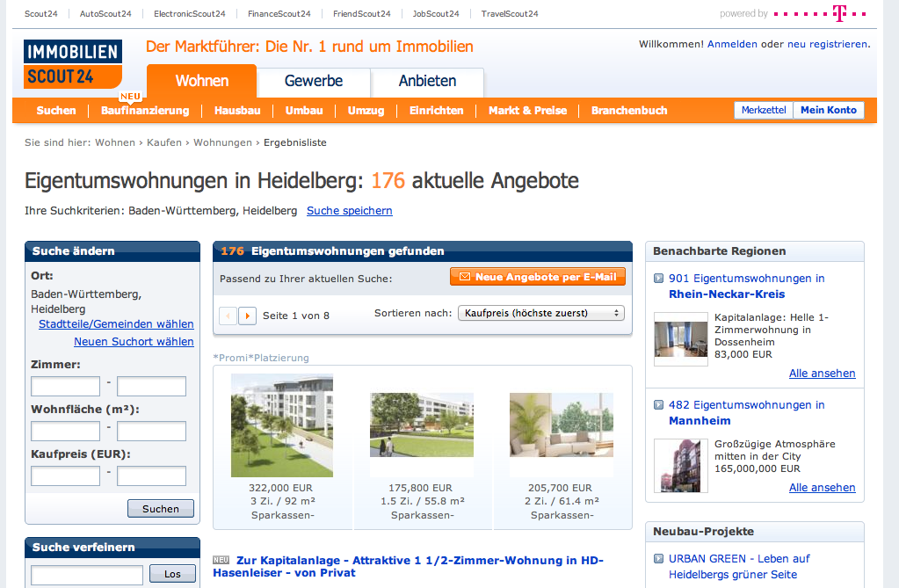Open Umbau menu item
899x588 pixels.
[304, 111]
